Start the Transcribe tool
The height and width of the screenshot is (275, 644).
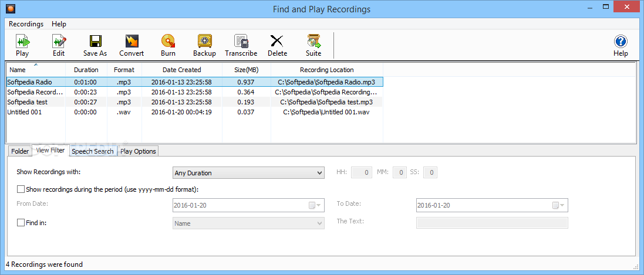pos(241,46)
